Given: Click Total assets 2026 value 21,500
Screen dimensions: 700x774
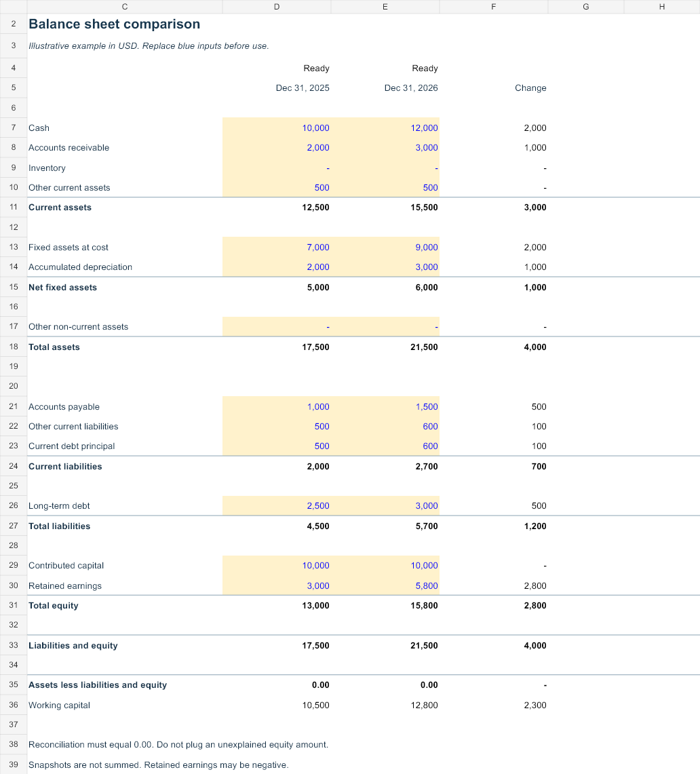Looking at the screenshot, I should point(425,347).
